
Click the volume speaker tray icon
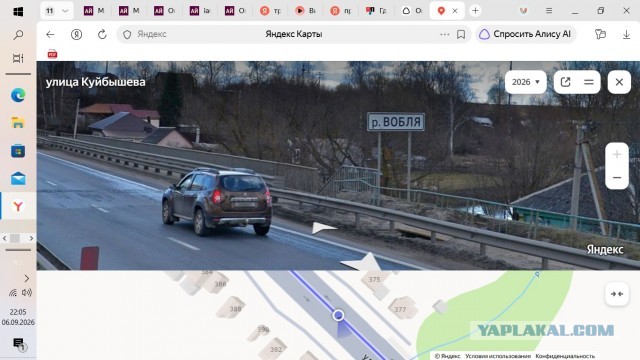tap(27, 292)
